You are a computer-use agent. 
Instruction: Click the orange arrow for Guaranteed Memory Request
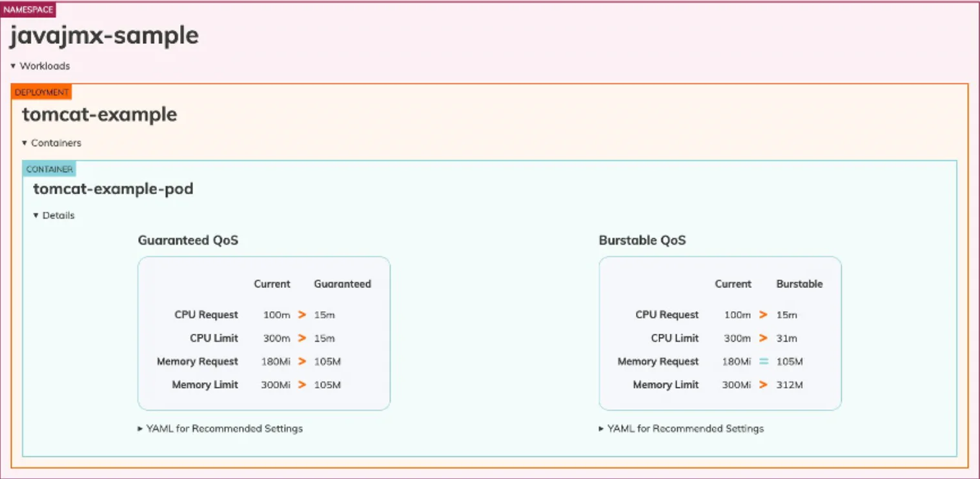301,362
